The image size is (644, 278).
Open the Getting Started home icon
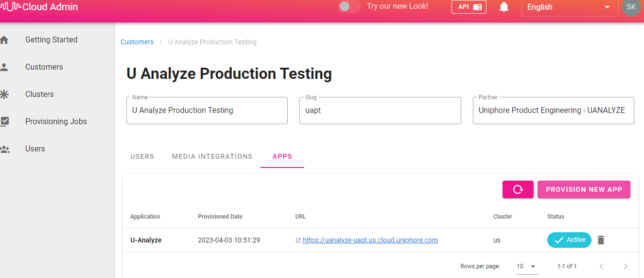coord(4,40)
